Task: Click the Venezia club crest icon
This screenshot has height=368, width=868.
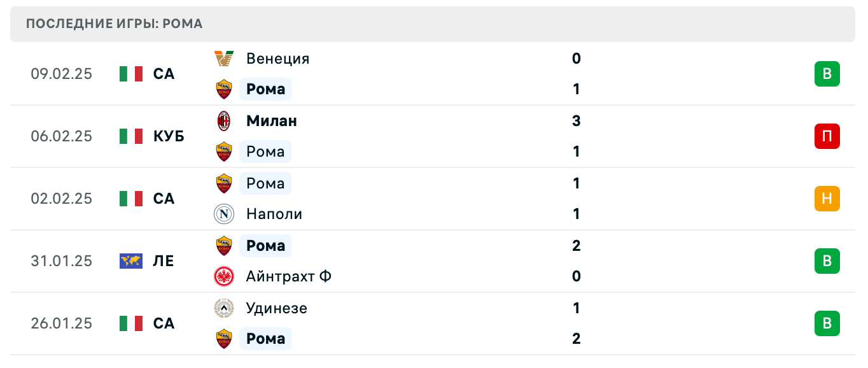Action: [x=224, y=59]
